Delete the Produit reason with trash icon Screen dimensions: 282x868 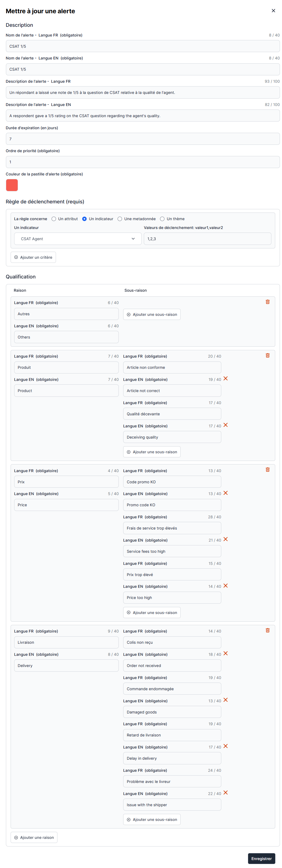(x=268, y=356)
